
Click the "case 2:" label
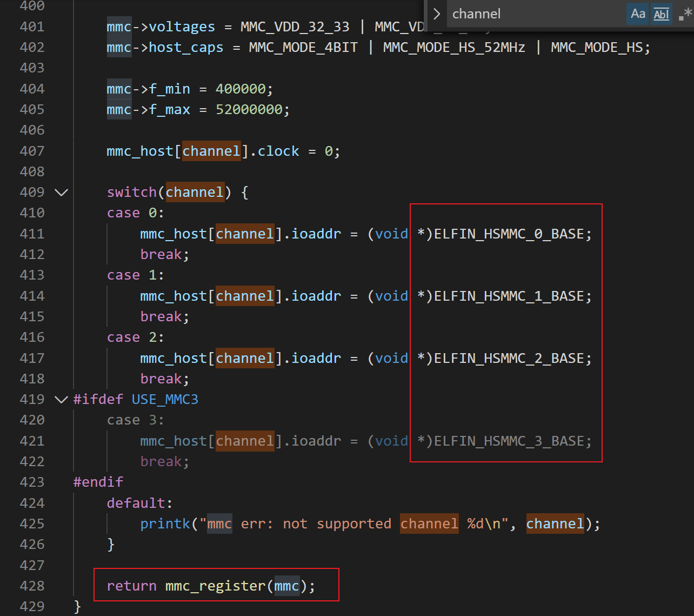(136, 337)
